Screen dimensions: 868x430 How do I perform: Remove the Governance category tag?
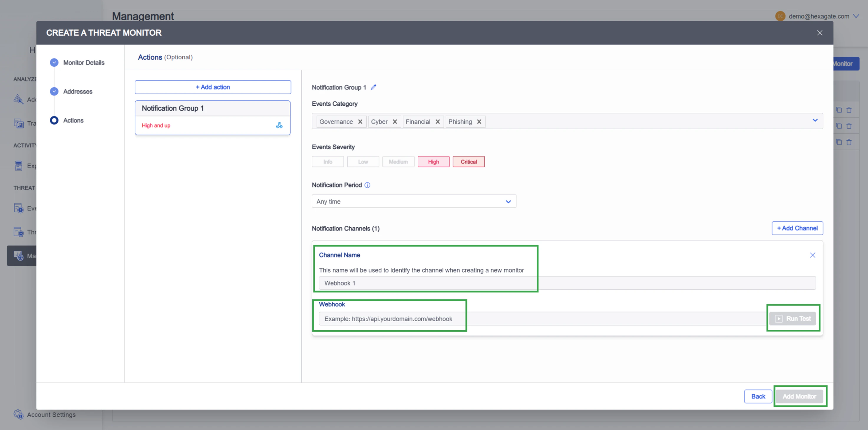pyautogui.click(x=360, y=122)
